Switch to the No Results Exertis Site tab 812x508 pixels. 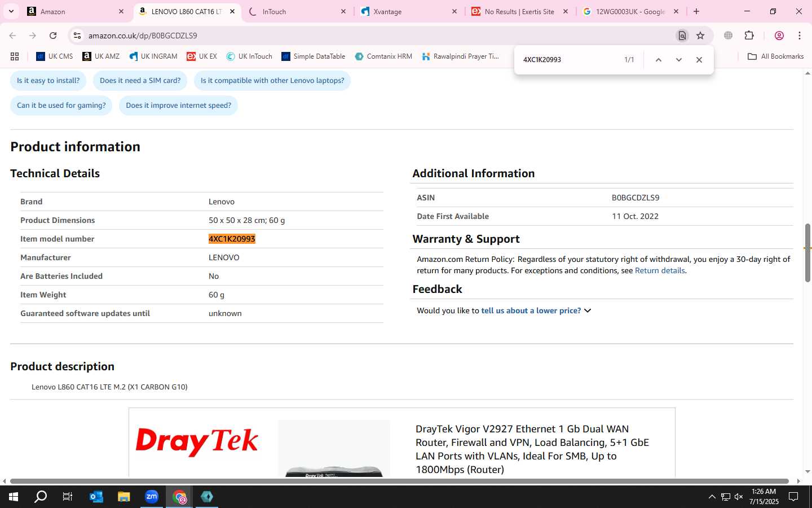coord(520,11)
